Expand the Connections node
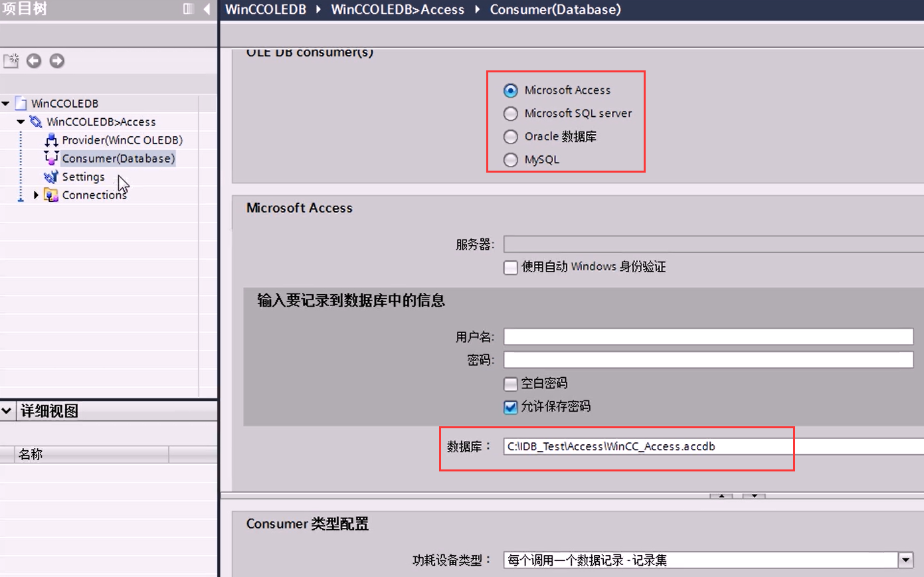The width and height of the screenshot is (924, 577). [x=36, y=195]
